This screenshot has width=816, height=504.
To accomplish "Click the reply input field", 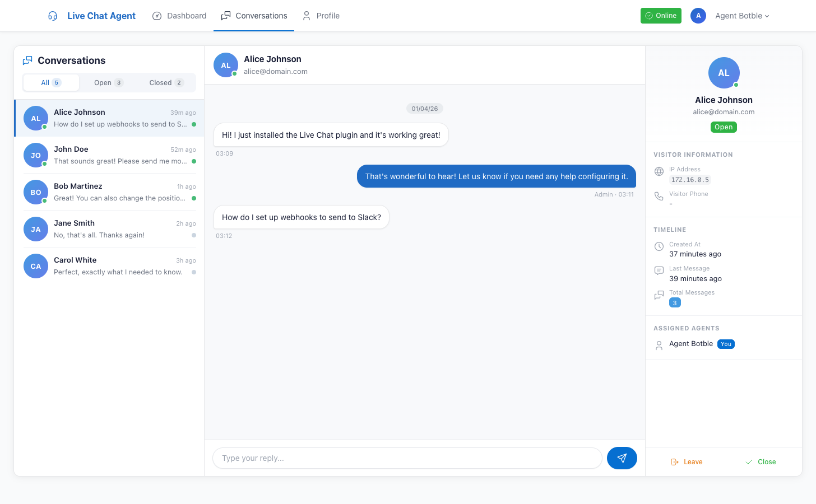I will point(407,458).
